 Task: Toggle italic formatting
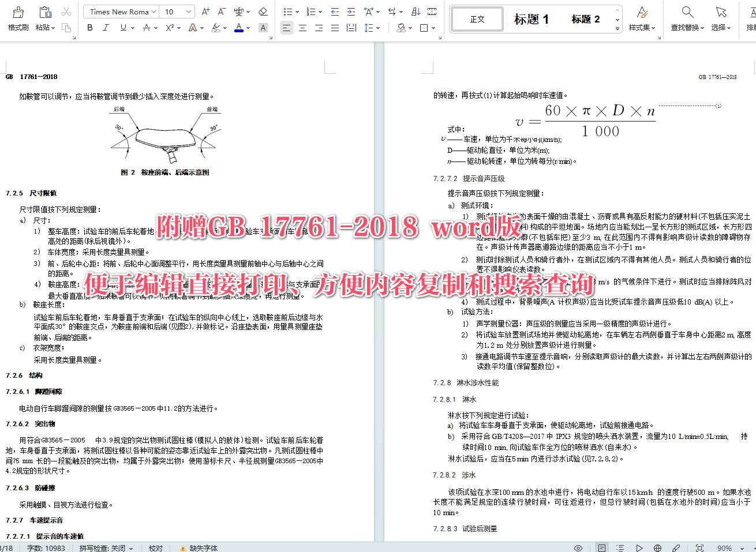[104, 27]
